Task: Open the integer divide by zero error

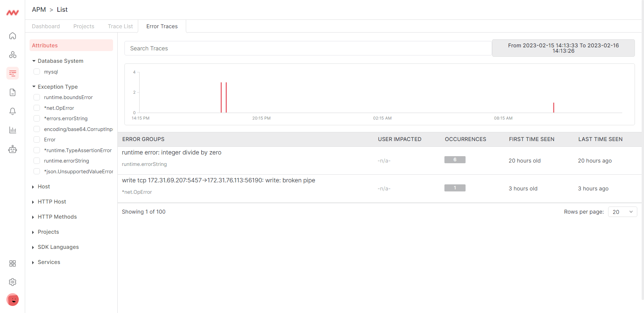Action: tap(172, 152)
